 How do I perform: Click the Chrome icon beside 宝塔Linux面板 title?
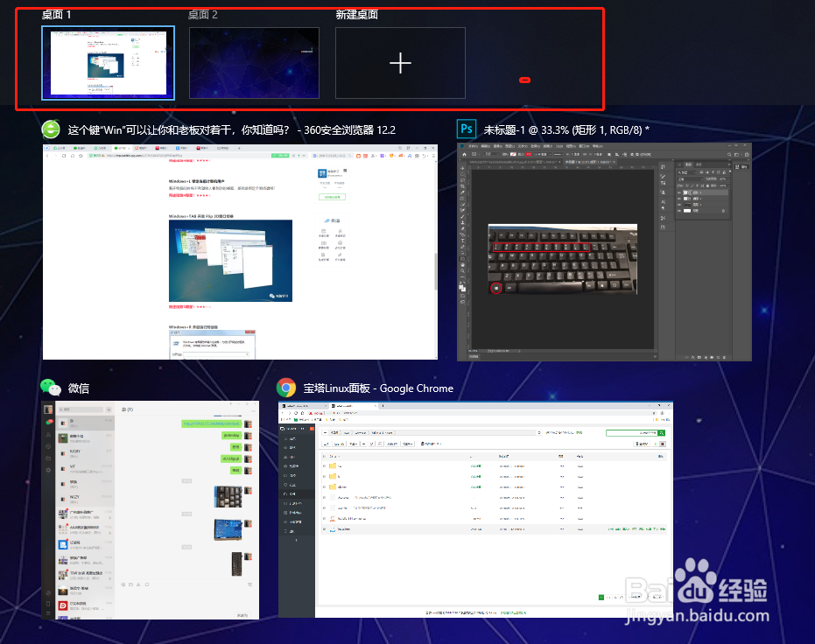click(x=287, y=388)
